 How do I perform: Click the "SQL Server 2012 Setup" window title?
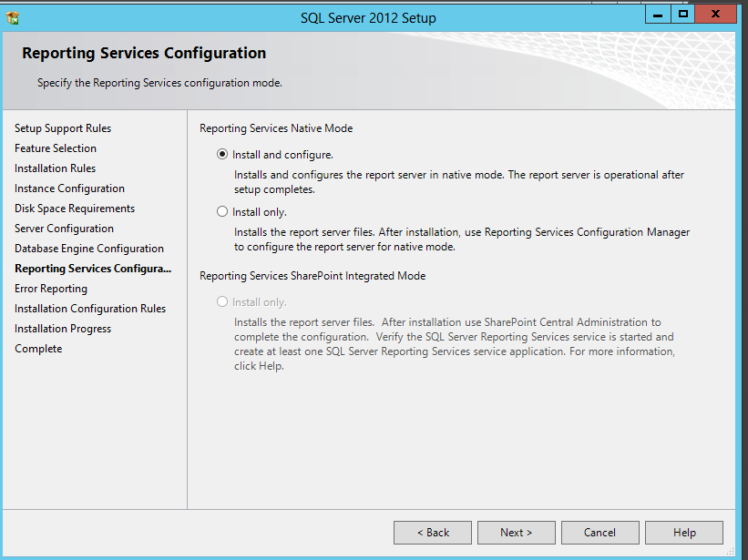(368, 18)
